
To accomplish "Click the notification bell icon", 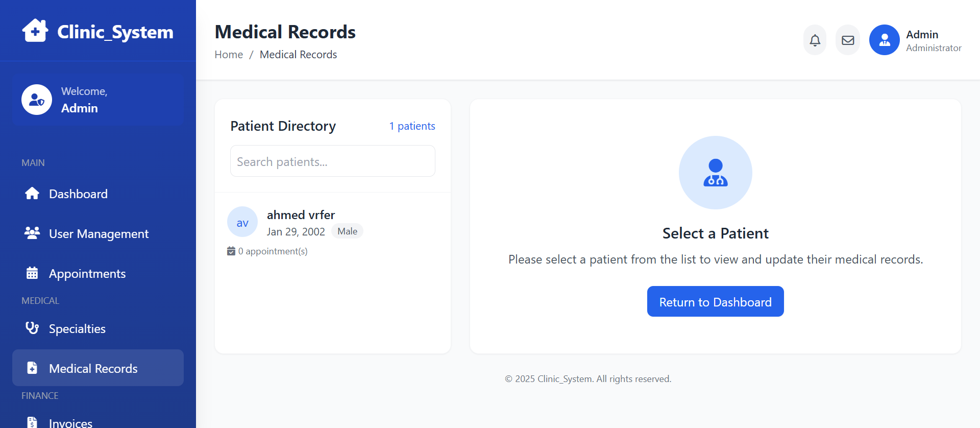I will [815, 40].
